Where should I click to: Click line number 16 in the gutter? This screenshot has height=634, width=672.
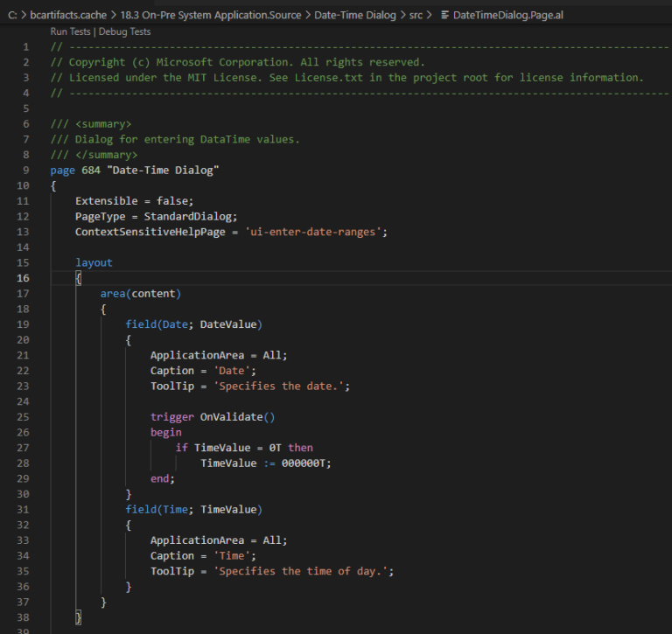(x=23, y=278)
